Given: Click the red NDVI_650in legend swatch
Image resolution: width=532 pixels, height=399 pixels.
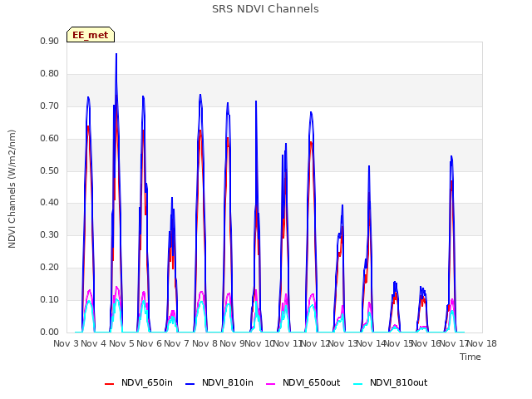Looking at the screenshot, I should pyautogui.click(x=109, y=384).
